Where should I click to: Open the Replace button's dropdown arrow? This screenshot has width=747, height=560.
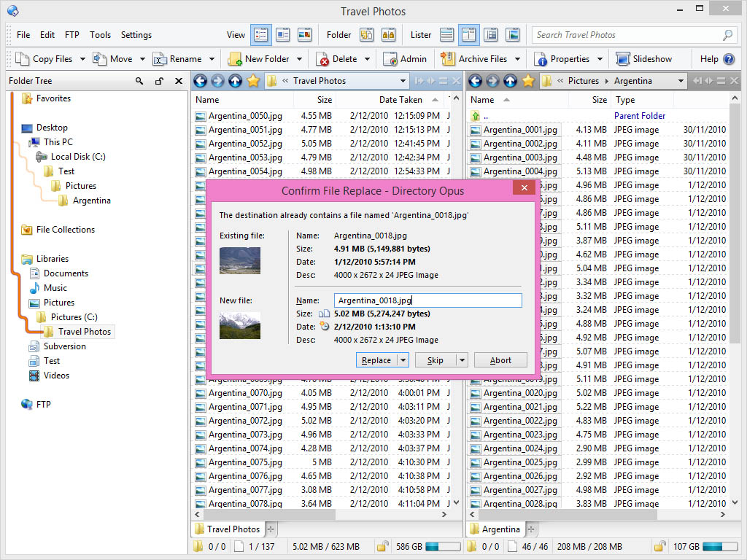403,360
